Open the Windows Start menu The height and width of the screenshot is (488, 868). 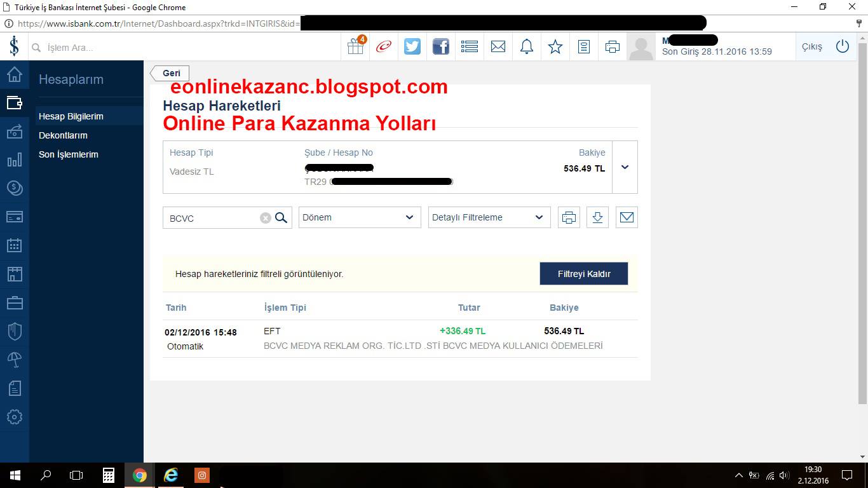tap(15, 475)
